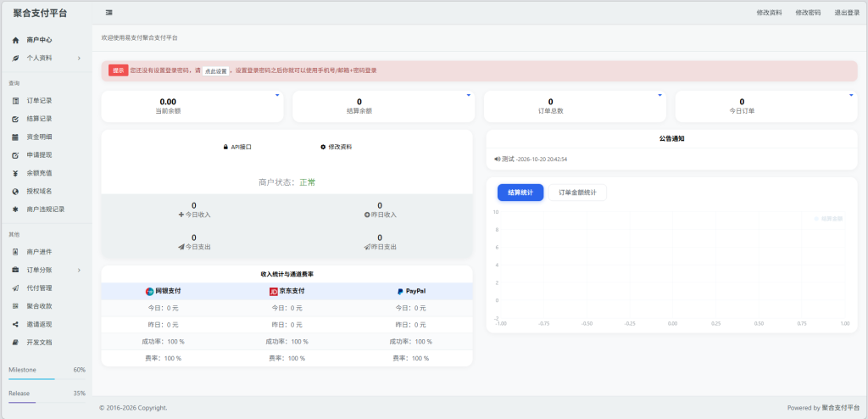
Task: Click the red 提示 alert badge
Action: point(119,70)
